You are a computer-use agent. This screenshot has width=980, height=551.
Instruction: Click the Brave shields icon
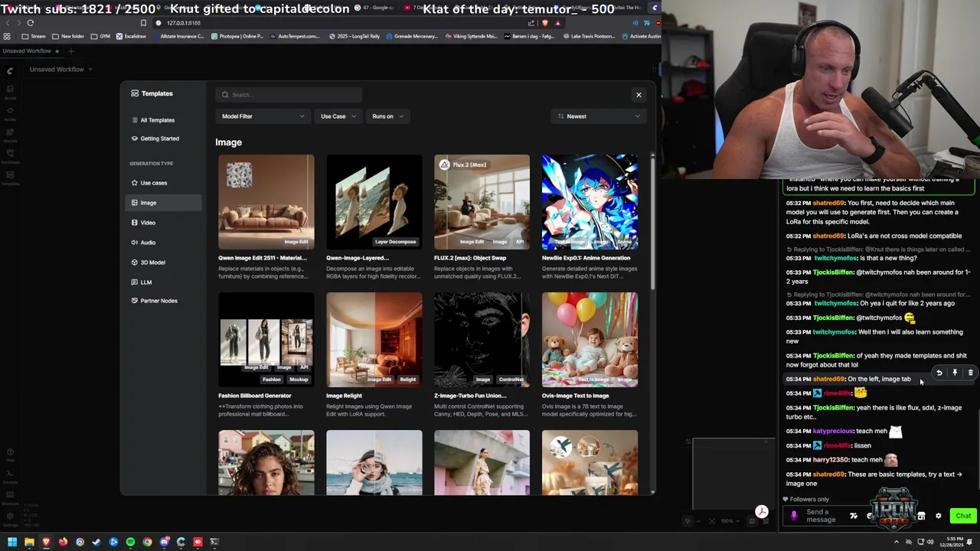[545, 23]
